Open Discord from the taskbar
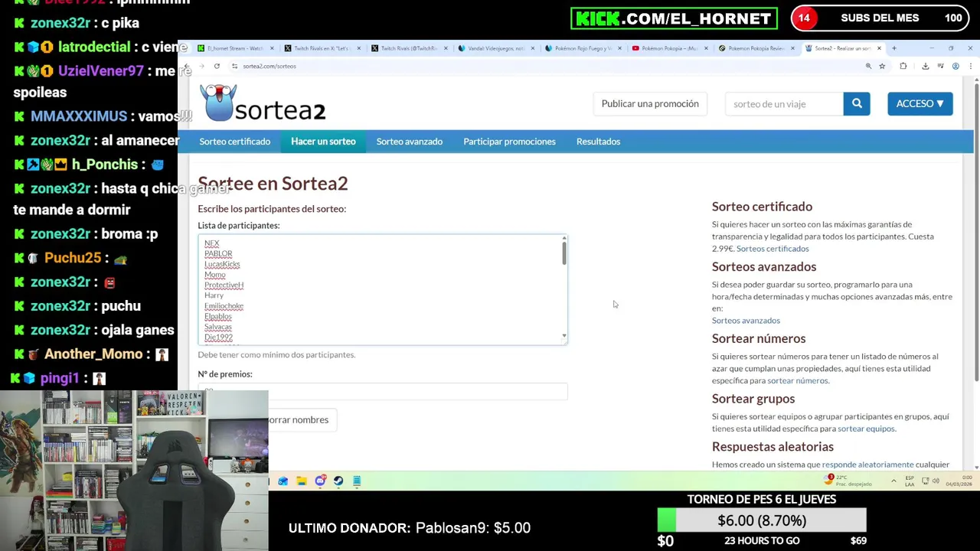The height and width of the screenshot is (551, 980). pyautogui.click(x=320, y=481)
